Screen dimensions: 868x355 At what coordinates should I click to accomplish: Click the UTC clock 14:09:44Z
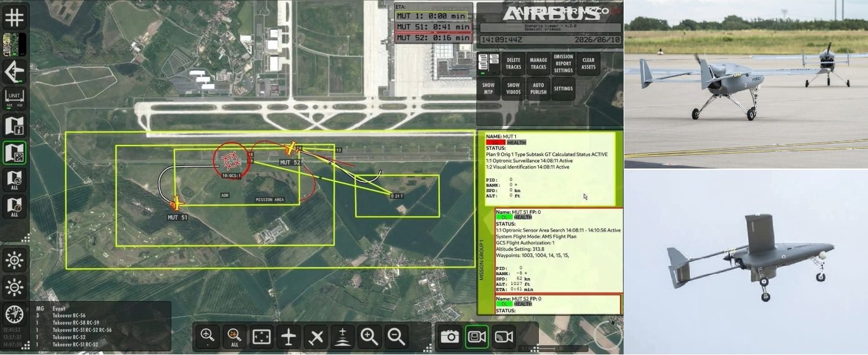click(x=501, y=40)
